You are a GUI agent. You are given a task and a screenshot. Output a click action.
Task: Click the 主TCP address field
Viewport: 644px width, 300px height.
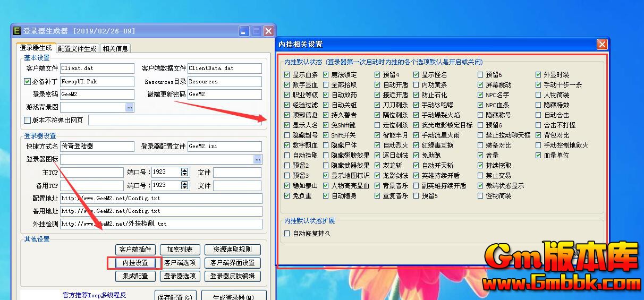tap(92, 173)
